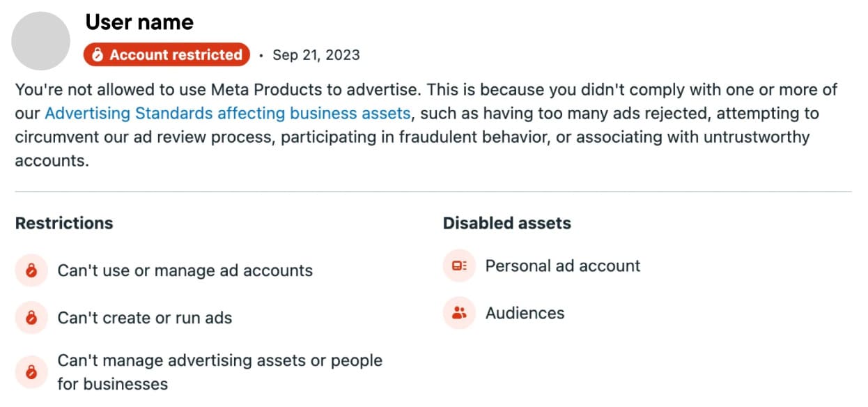
Task: Click the Audiences entry text
Action: [x=525, y=313]
